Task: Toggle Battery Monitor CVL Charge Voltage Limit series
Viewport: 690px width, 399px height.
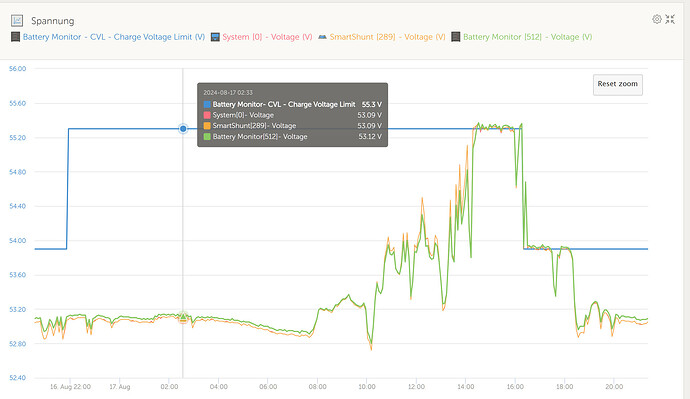Action: coord(114,37)
